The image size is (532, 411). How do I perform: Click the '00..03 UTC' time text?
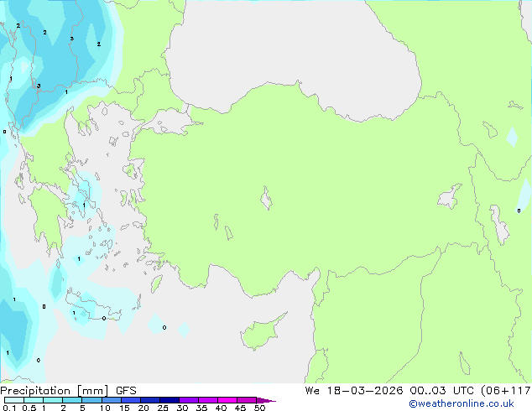pos(443,391)
